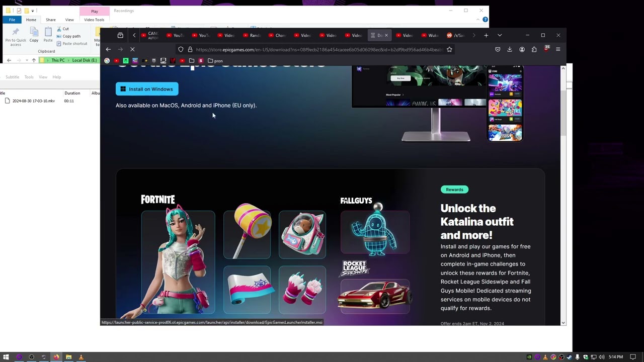
Task: Open a new browser tab
Action: [x=486, y=35]
